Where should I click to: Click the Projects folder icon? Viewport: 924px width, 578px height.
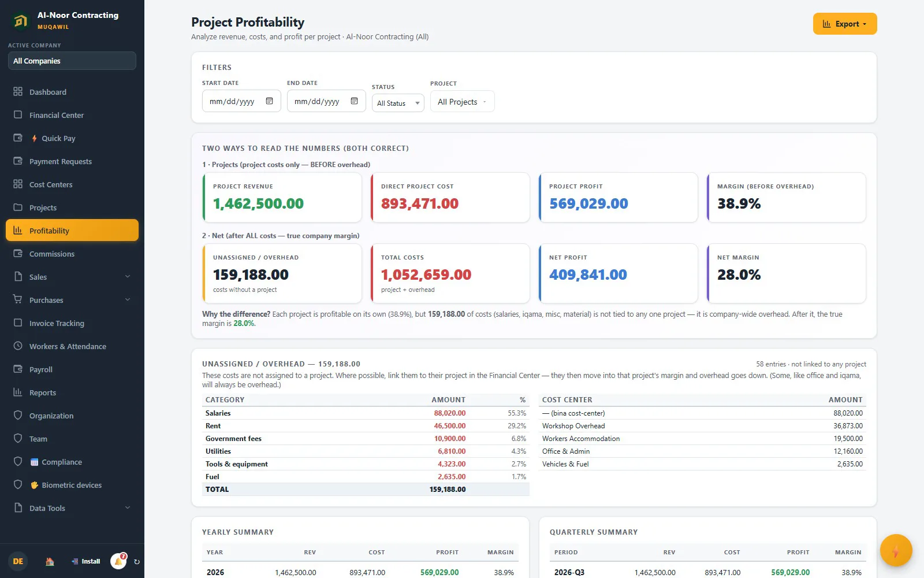(18, 207)
